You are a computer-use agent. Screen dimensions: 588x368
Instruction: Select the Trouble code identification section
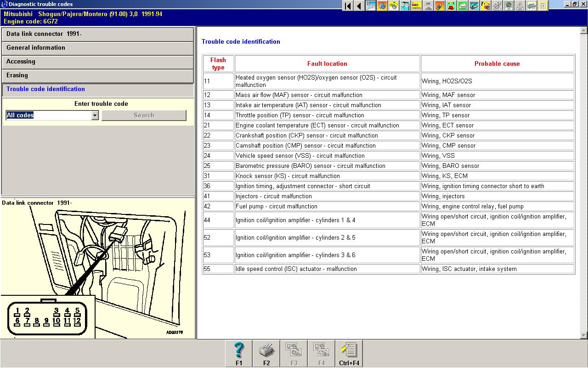click(98, 90)
